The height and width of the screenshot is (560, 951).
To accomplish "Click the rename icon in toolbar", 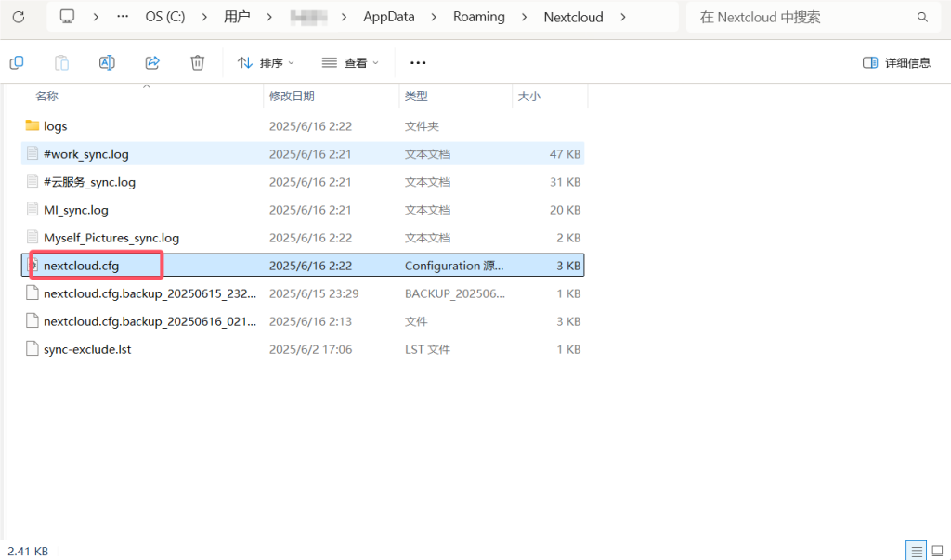I will 107,62.
